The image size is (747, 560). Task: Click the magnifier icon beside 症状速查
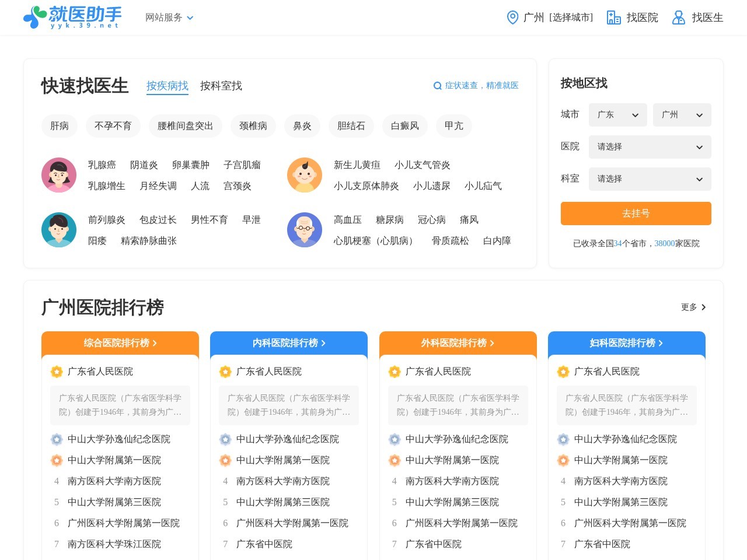[x=437, y=85]
